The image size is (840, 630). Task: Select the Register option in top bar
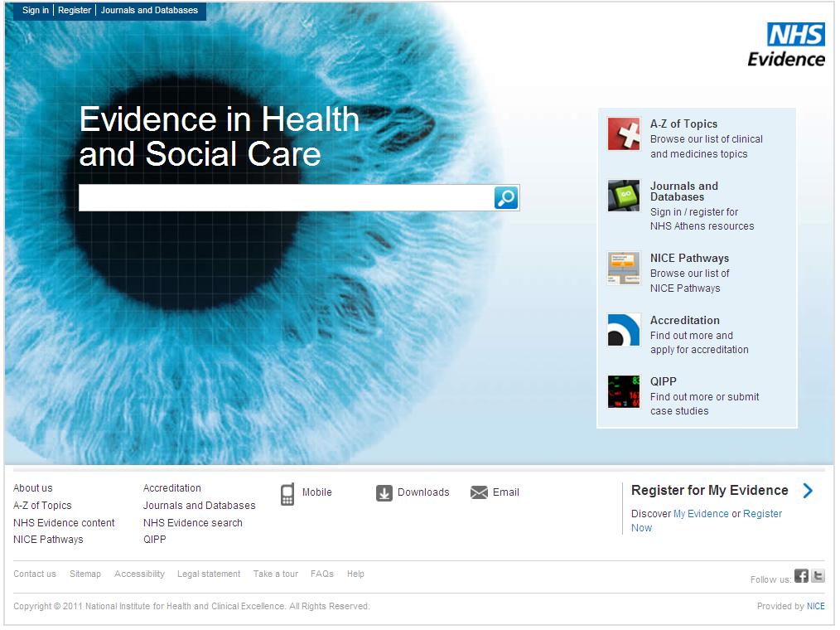click(75, 11)
